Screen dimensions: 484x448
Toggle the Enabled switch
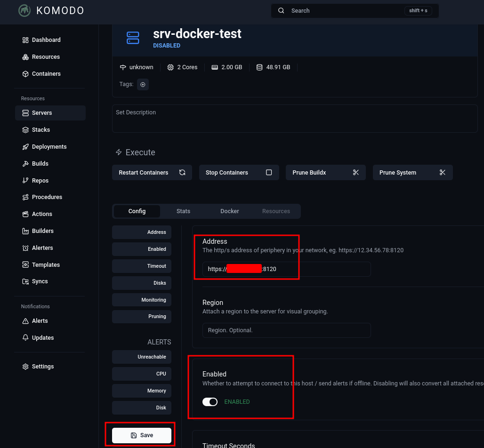pyautogui.click(x=210, y=402)
